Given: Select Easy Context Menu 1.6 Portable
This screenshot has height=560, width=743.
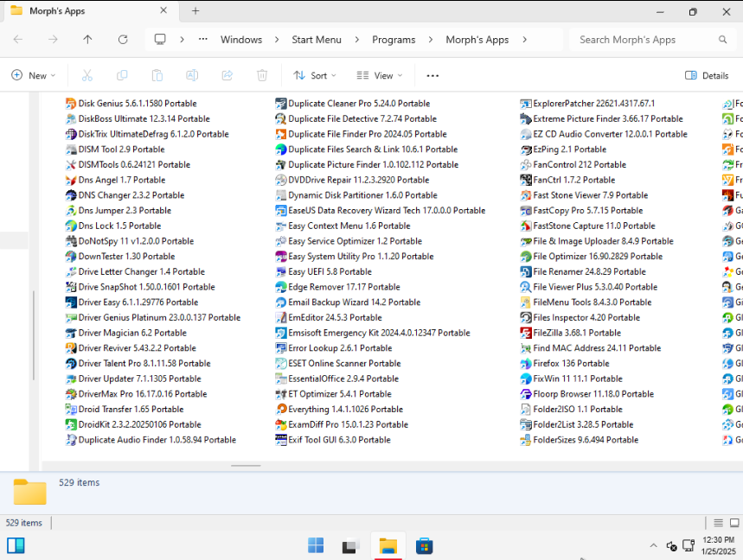Looking at the screenshot, I should tap(343, 226).
